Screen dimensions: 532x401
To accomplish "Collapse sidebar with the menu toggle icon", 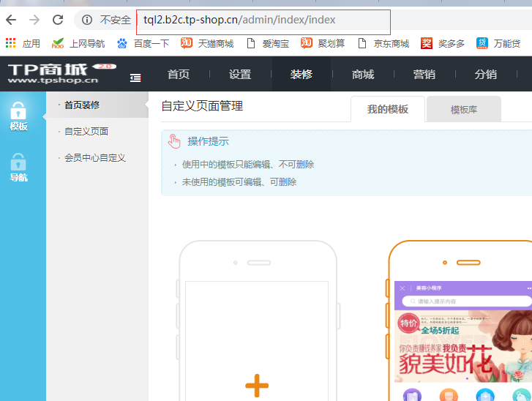I will (x=135, y=77).
